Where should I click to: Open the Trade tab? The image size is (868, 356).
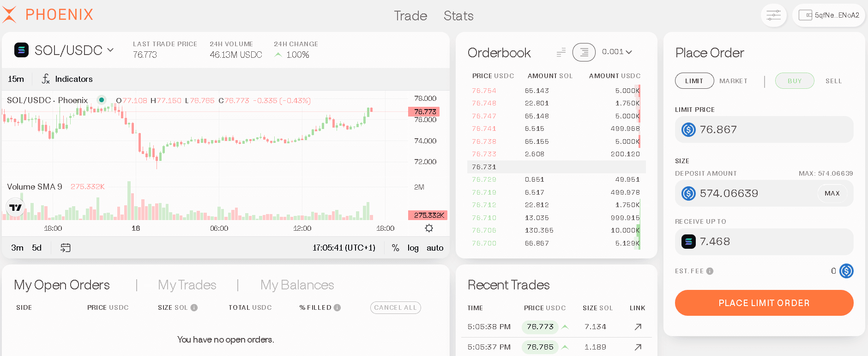point(410,16)
